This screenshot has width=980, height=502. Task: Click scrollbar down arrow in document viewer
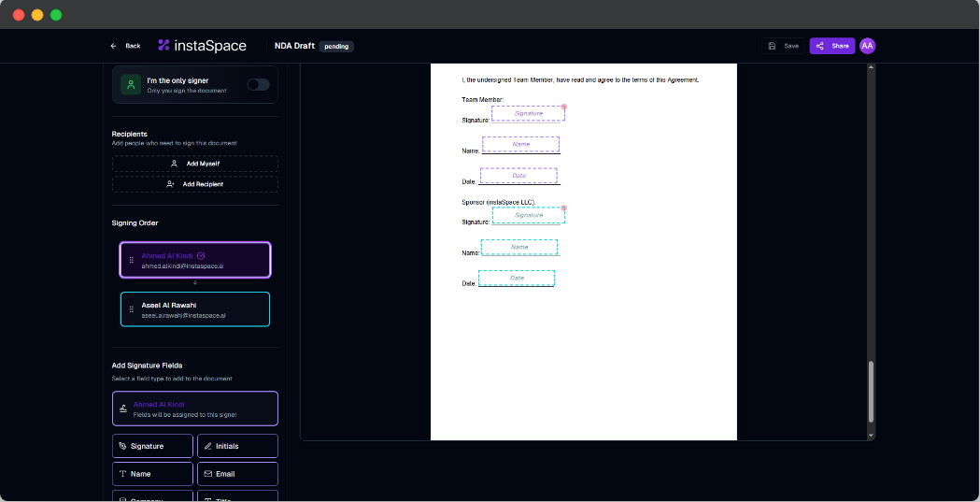(x=871, y=435)
